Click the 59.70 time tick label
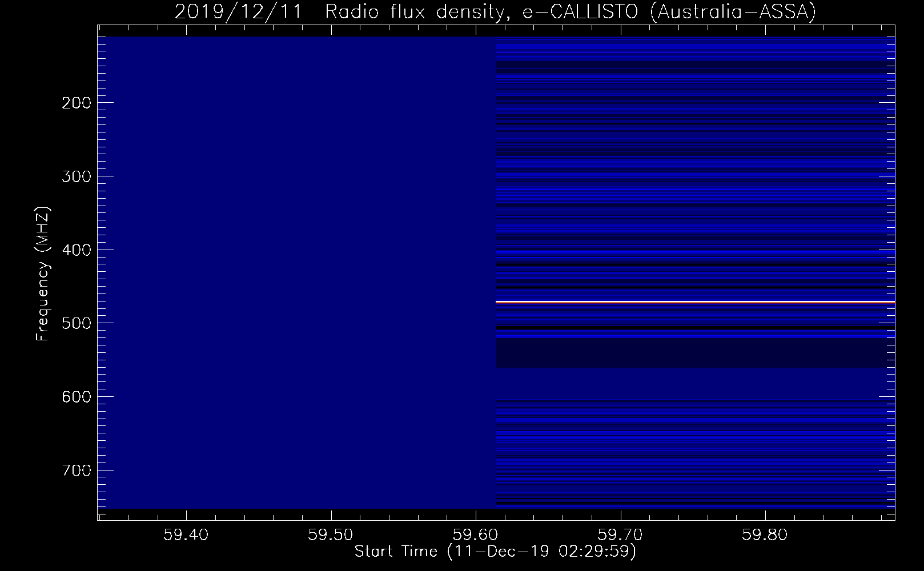The image size is (924, 571). pyautogui.click(x=620, y=535)
